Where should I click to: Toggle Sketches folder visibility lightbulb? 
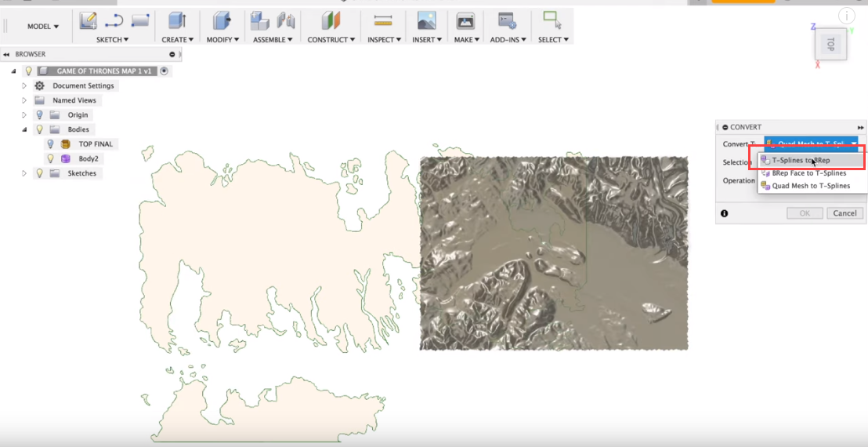point(39,173)
